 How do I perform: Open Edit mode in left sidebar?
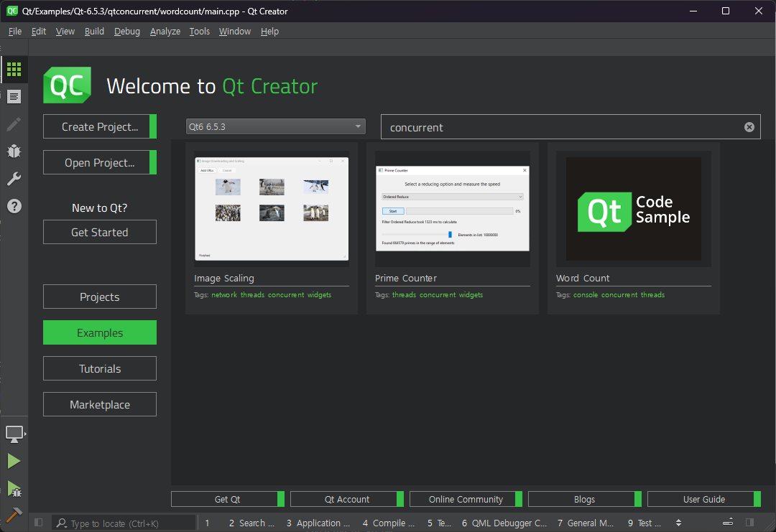tap(14, 96)
